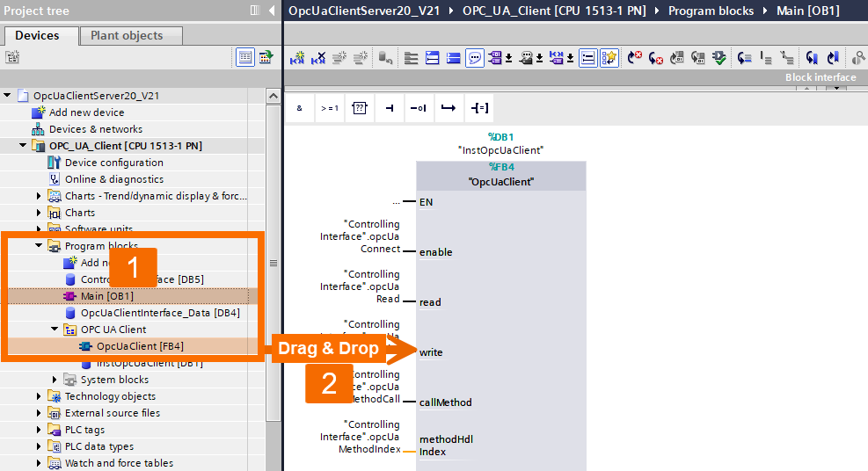Click the vertical bar with lines icon
868x471 pixels.
click(766, 57)
